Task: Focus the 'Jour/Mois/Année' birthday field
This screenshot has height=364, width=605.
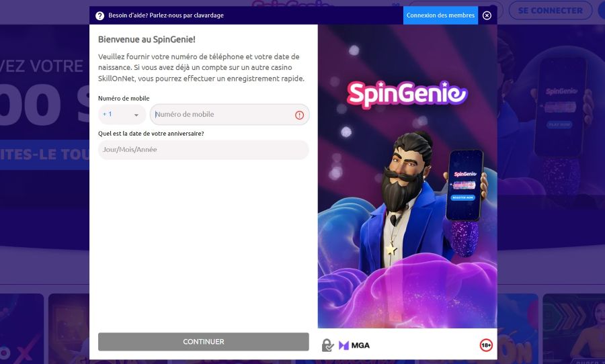Action: click(x=203, y=150)
